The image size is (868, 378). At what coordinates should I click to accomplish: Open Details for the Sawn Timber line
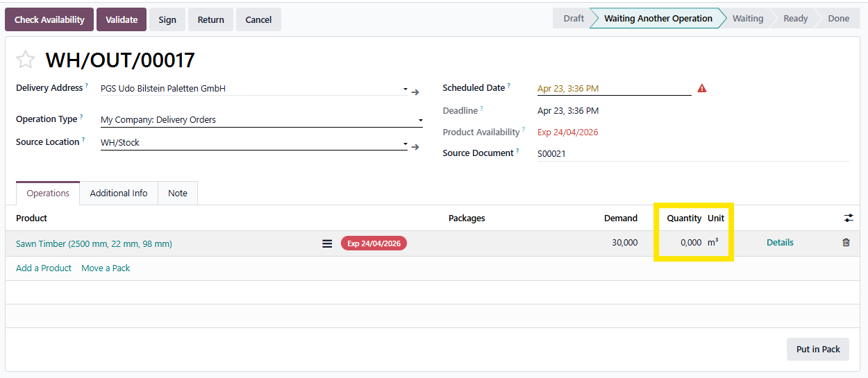(780, 243)
